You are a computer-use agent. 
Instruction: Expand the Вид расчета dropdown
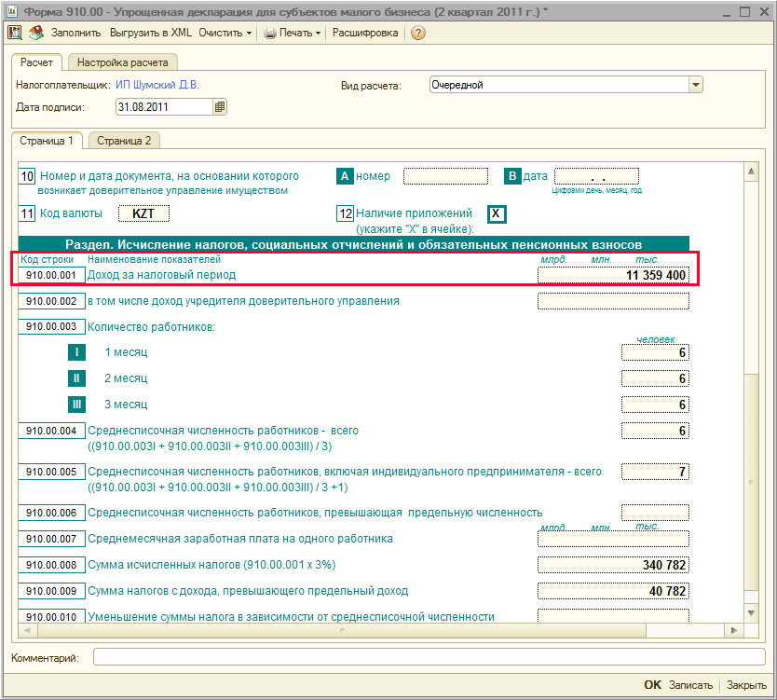coord(695,85)
